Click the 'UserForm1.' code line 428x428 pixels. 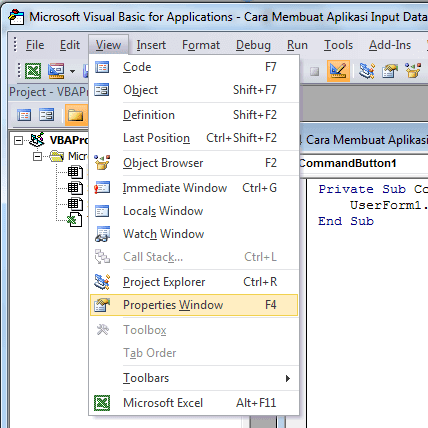pyautogui.click(x=389, y=205)
